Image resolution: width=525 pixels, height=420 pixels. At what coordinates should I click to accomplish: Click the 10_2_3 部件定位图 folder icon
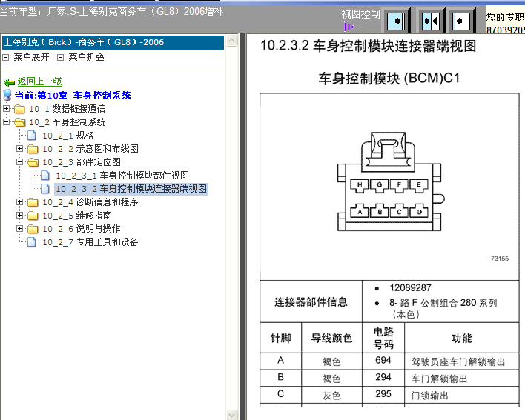(33, 162)
